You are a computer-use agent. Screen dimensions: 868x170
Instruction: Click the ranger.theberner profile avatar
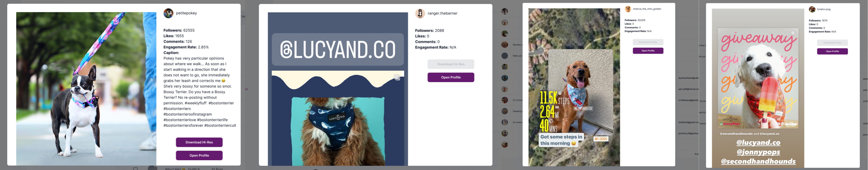click(x=420, y=14)
